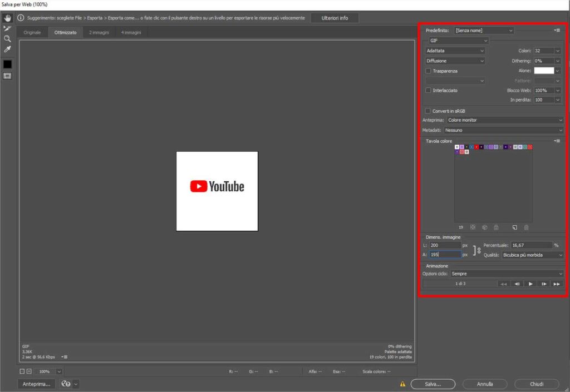
Task: Open Ulteriori info
Action: pyautogui.click(x=335, y=17)
